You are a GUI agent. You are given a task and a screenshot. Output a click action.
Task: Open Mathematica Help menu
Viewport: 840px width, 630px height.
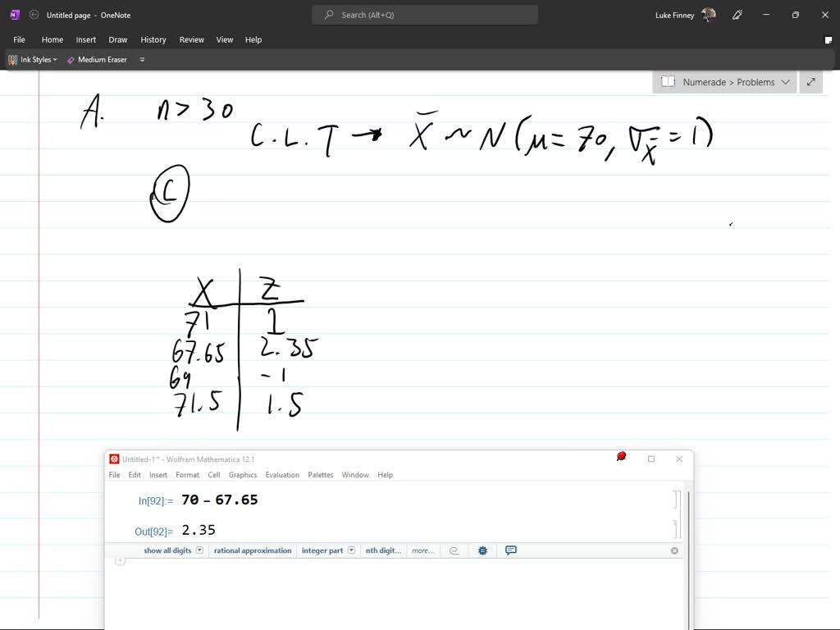[385, 475]
